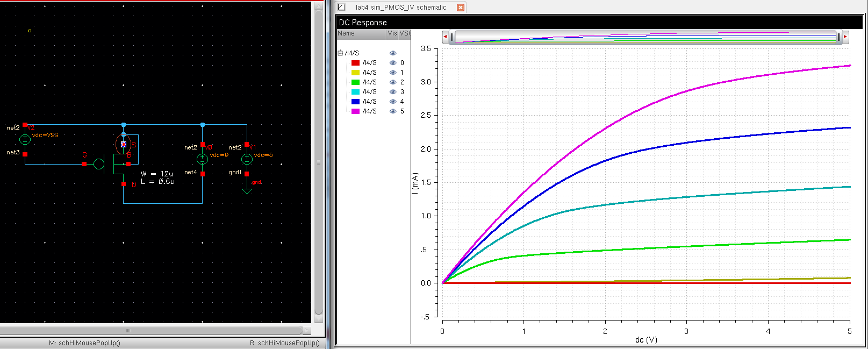The height and width of the screenshot is (349, 868).
Task: Click the ground symbol in schematic
Action: point(247,190)
